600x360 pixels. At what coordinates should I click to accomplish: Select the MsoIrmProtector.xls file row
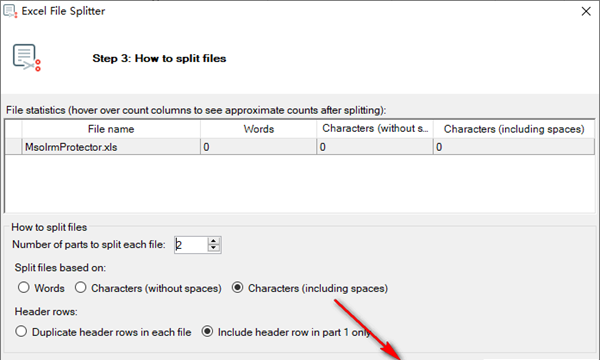300,147
